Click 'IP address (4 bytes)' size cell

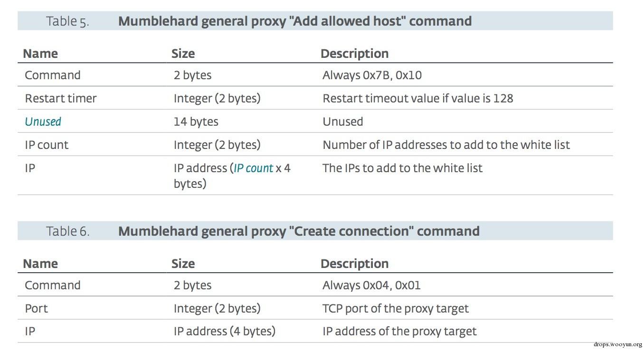225,332
